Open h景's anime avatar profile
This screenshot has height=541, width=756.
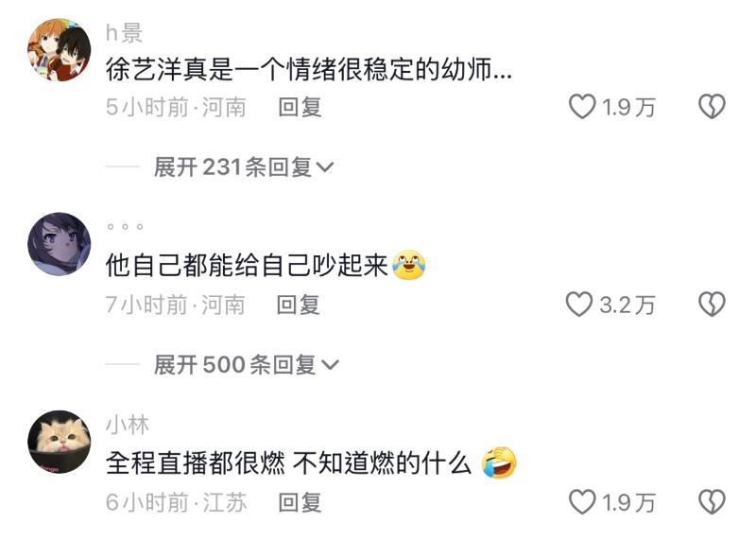tap(60, 50)
